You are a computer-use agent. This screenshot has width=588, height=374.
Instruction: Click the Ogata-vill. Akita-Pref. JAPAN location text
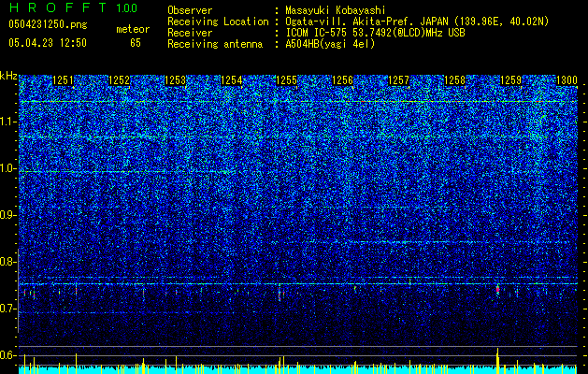(417, 22)
